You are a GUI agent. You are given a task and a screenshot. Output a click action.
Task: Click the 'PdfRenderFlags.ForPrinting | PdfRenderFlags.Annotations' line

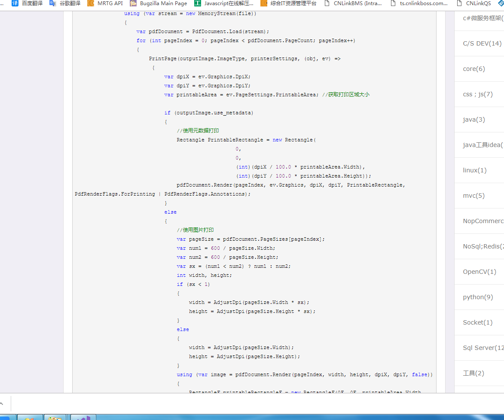coord(162,194)
